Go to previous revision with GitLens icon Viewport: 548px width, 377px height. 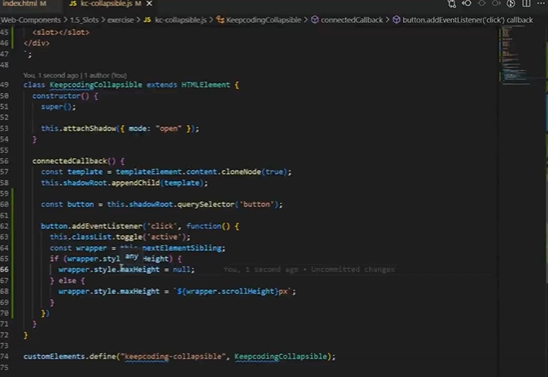click(467, 3)
